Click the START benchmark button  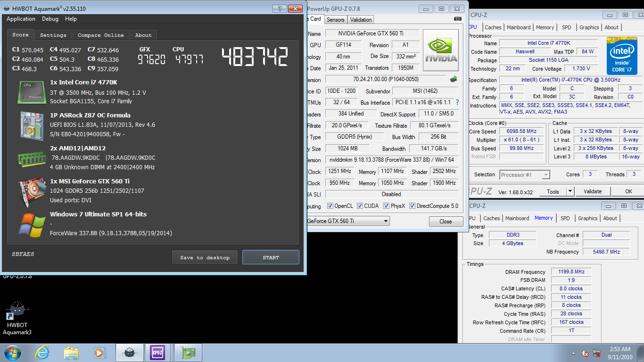point(271,257)
